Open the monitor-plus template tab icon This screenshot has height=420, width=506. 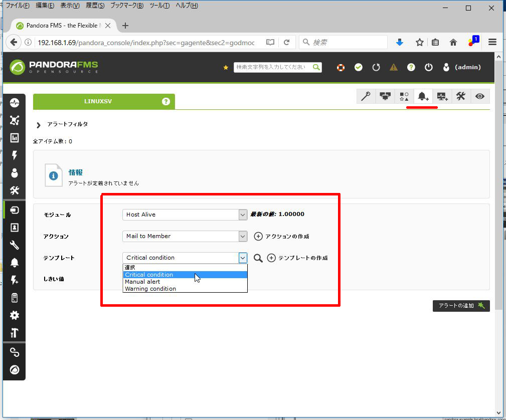coord(442,96)
